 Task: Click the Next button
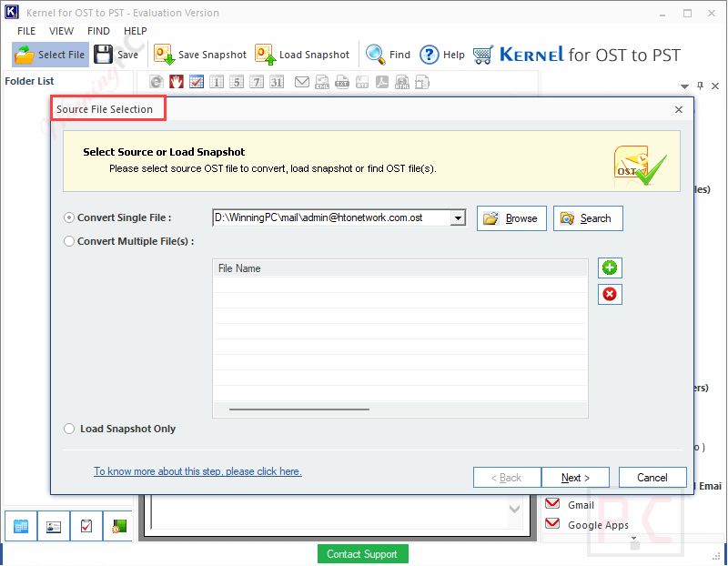(x=575, y=478)
